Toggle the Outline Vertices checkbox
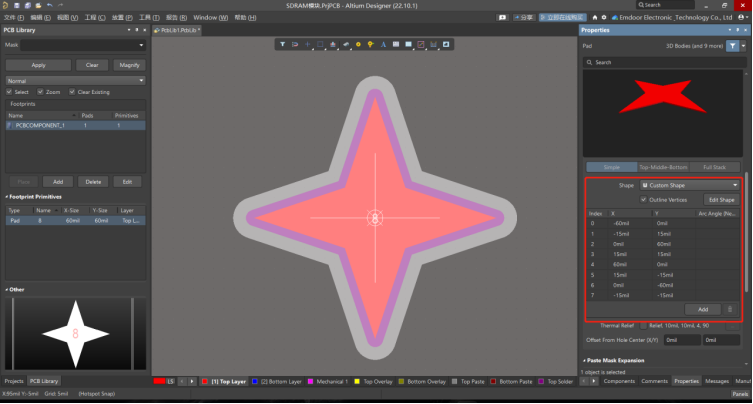 [644, 199]
